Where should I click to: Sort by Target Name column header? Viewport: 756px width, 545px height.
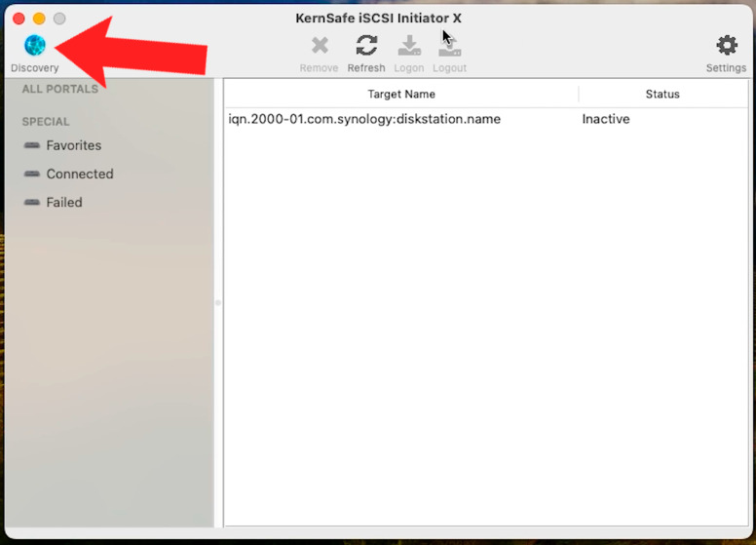401,94
